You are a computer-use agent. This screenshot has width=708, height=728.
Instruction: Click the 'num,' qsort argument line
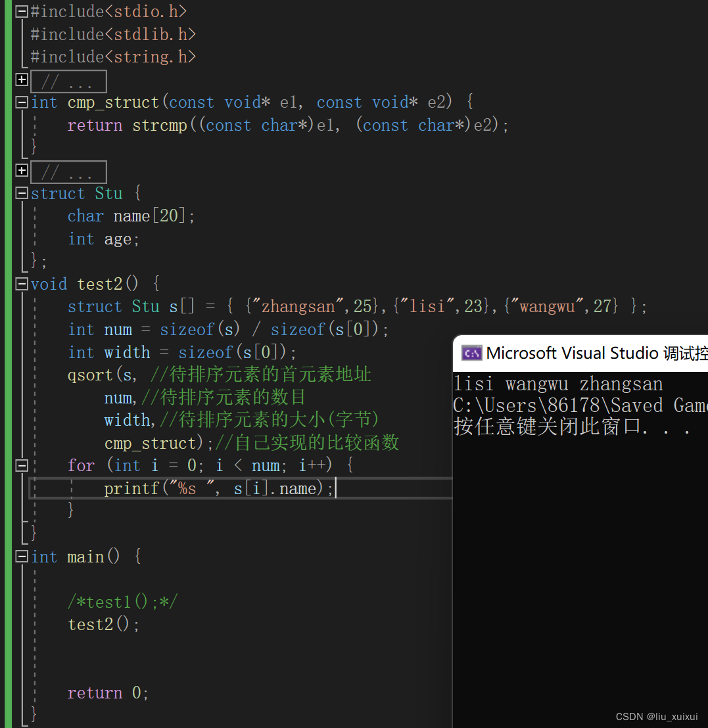pos(205,398)
